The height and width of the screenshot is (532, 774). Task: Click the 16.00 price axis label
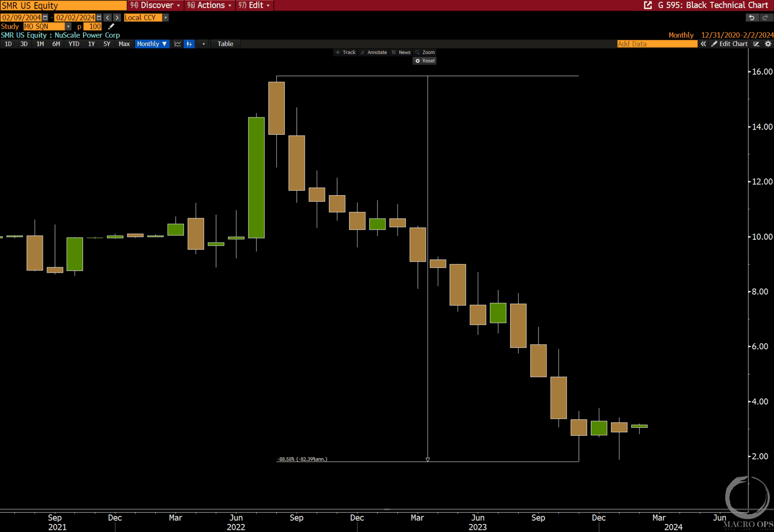[762, 72]
